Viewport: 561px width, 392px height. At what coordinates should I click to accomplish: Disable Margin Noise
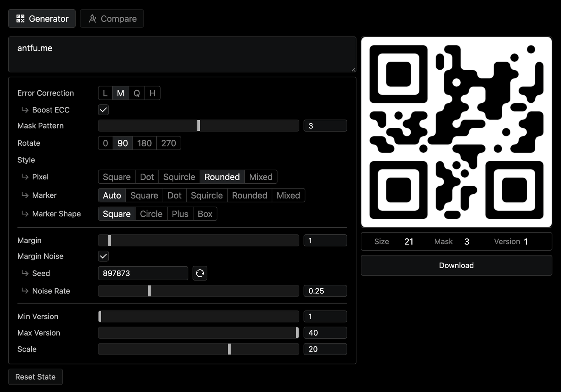click(x=103, y=256)
